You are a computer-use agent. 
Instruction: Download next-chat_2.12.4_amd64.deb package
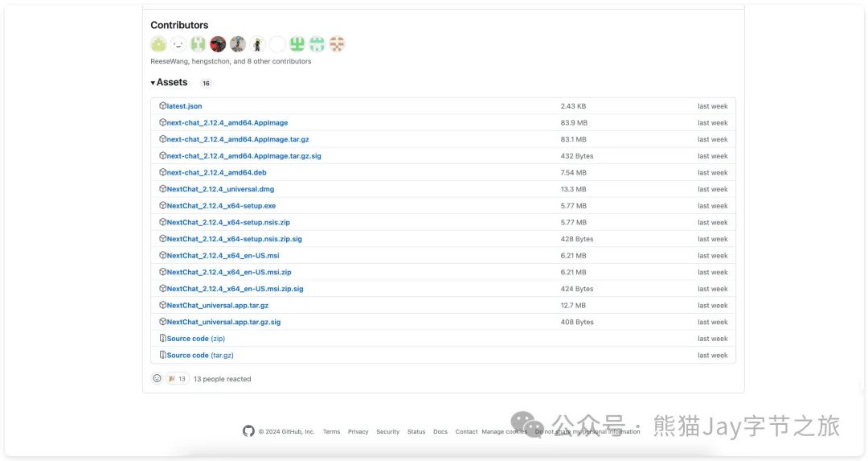pos(217,173)
